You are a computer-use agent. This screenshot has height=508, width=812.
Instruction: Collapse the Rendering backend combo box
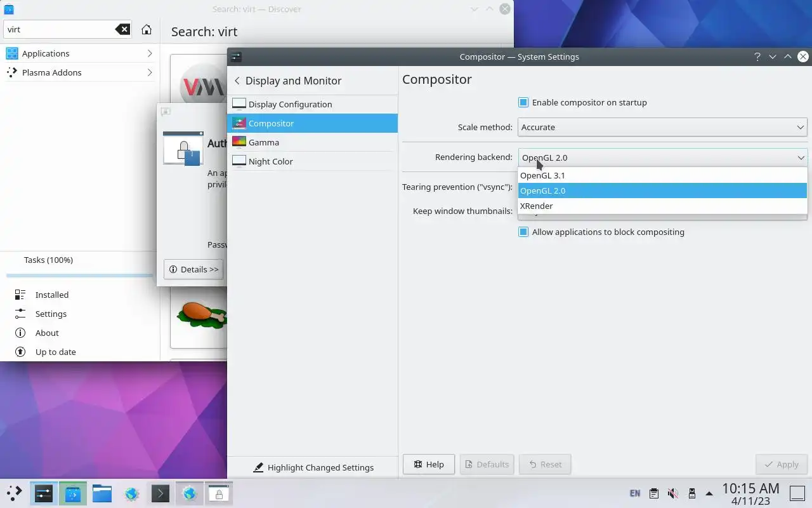(x=662, y=157)
